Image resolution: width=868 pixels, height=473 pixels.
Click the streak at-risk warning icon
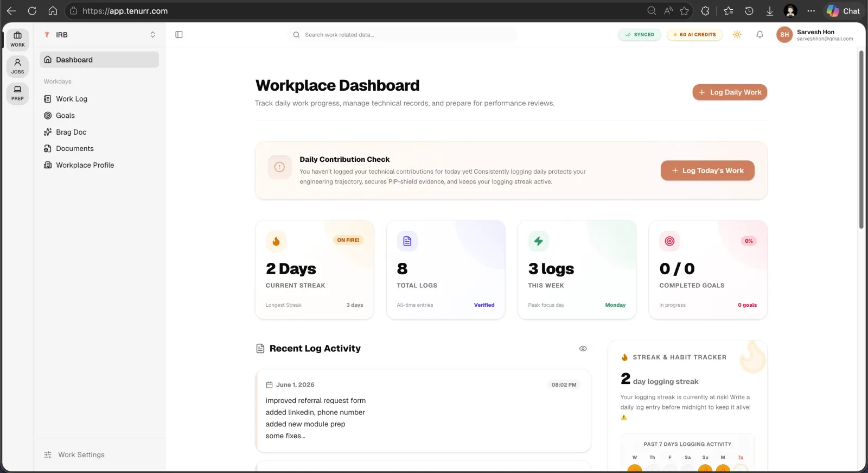(624, 418)
